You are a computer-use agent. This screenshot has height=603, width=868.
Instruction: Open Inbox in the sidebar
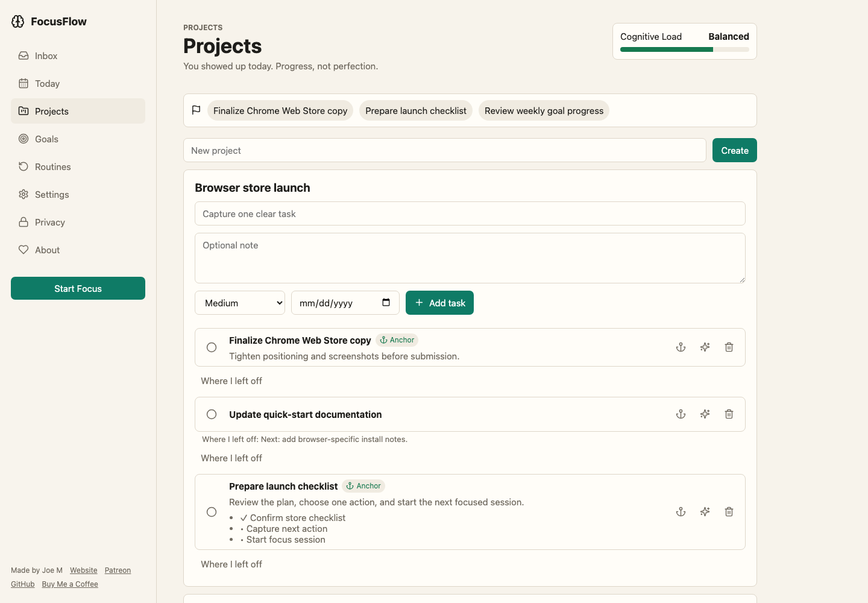pos(78,55)
